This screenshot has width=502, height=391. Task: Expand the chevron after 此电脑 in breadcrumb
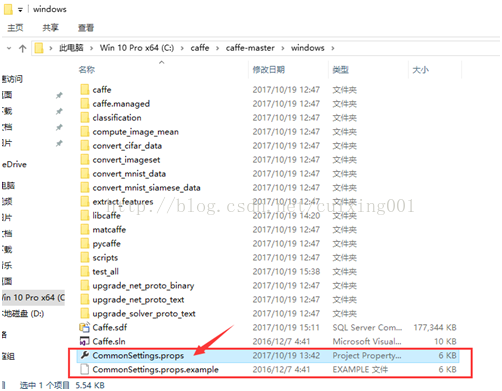point(91,48)
